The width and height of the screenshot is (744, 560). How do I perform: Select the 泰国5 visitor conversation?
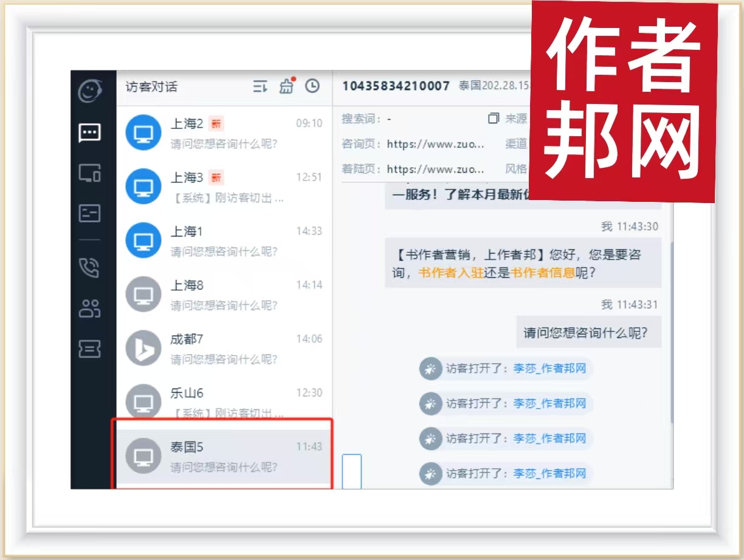(224, 456)
